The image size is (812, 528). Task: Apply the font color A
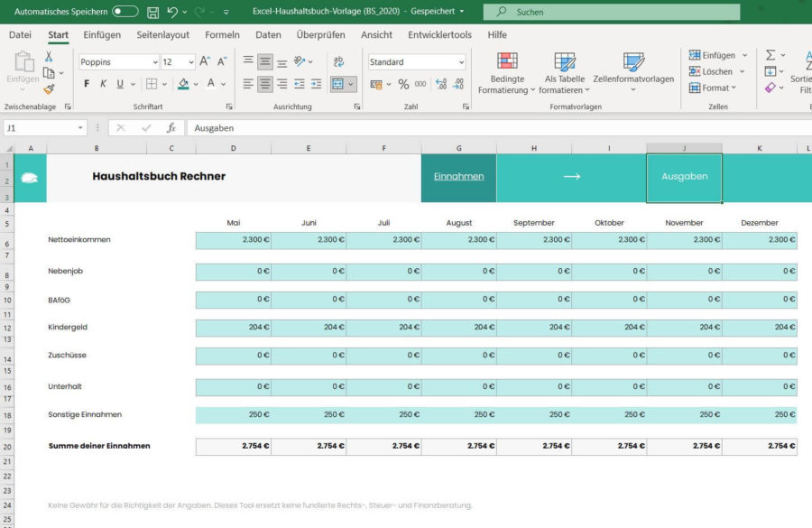tap(211, 83)
